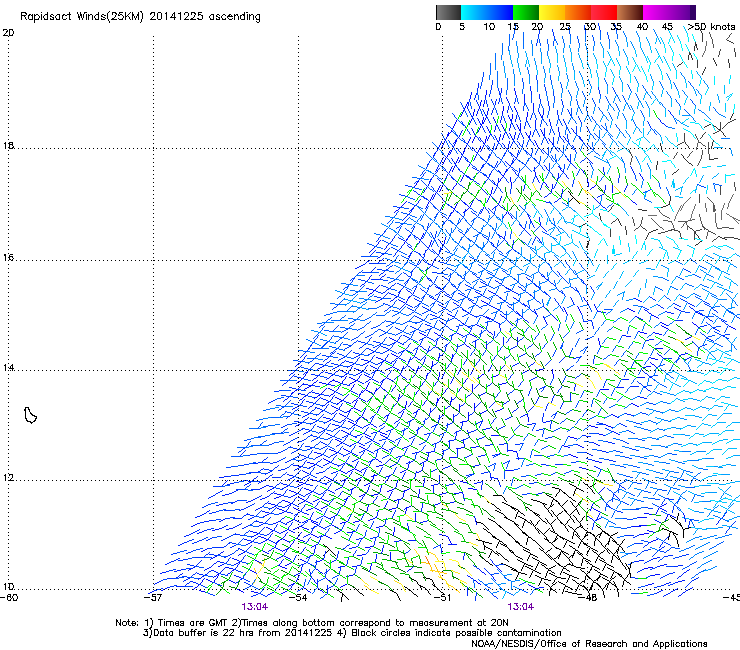This screenshot has height=650, width=740.
Task: Click the purple 13:04 time near -54
Action: 254,607
